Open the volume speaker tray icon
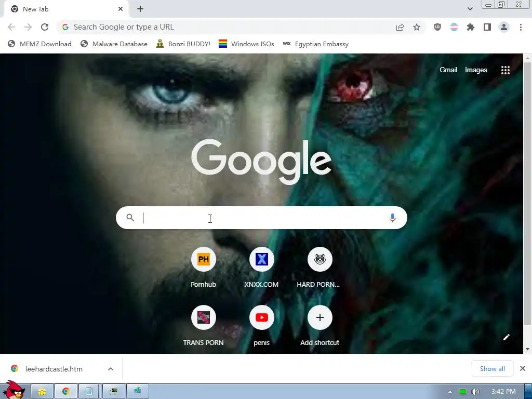532x399 pixels. pos(475,392)
